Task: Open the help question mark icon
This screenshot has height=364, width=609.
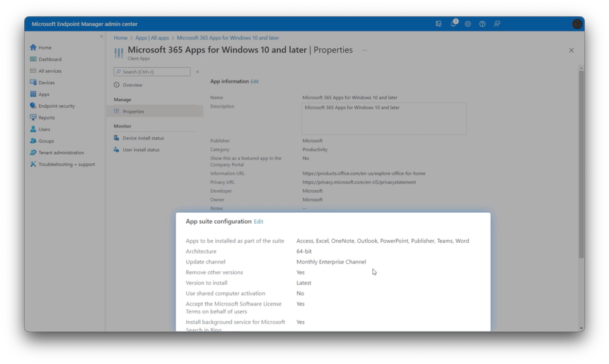Action: [x=482, y=24]
